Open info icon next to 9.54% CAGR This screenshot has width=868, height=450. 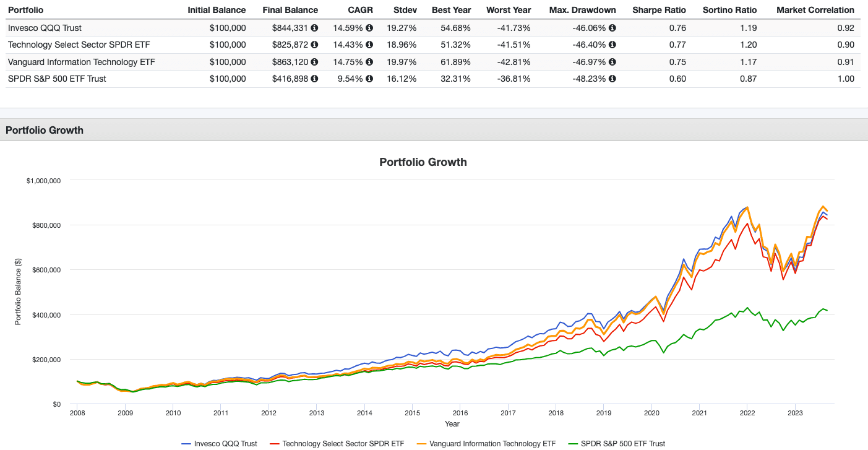click(x=369, y=79)
